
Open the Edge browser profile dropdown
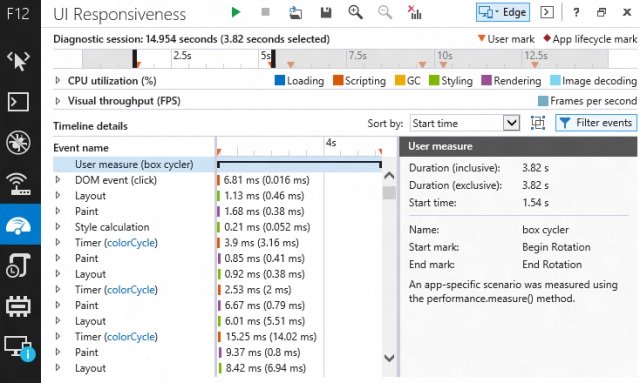coord(503,12)
